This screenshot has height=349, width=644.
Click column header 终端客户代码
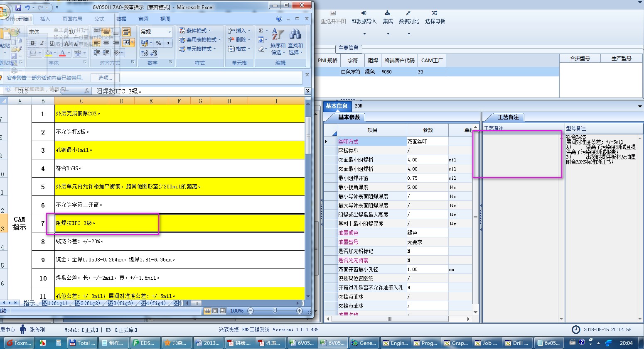coord(399,60)
